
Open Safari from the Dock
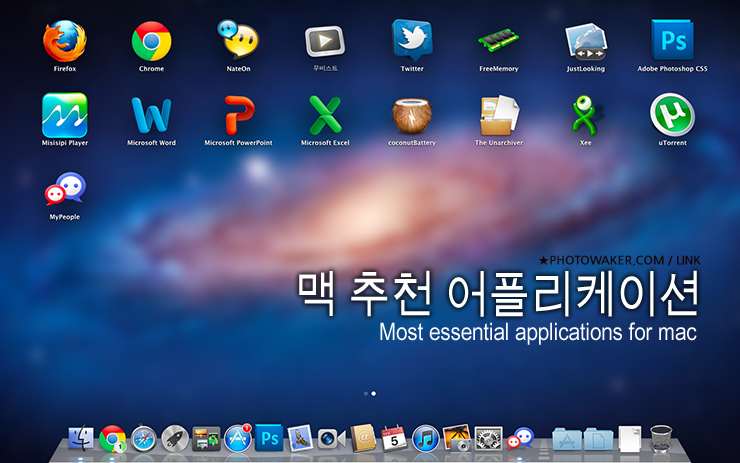(143, 439)
